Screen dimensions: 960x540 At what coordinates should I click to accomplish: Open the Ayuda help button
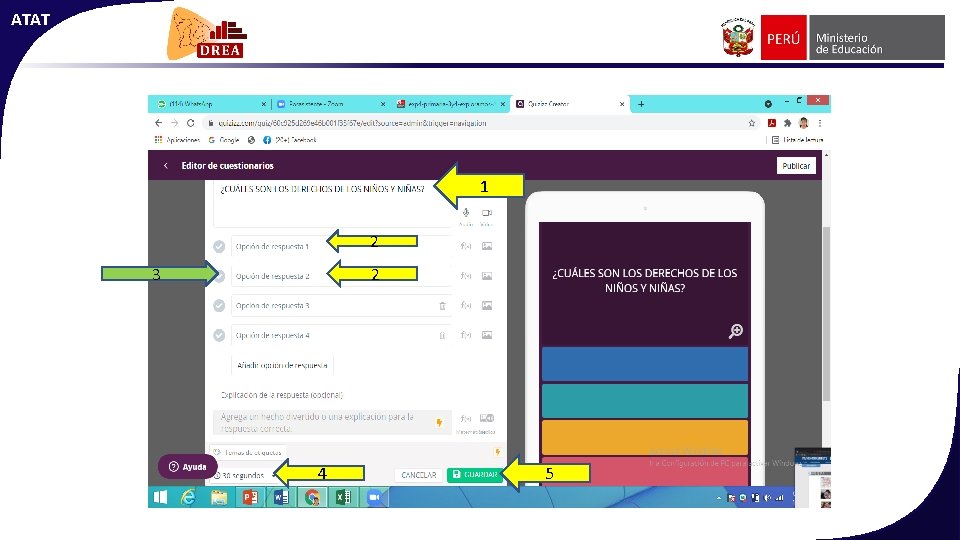pyautogui.click(x=188, y=467)
